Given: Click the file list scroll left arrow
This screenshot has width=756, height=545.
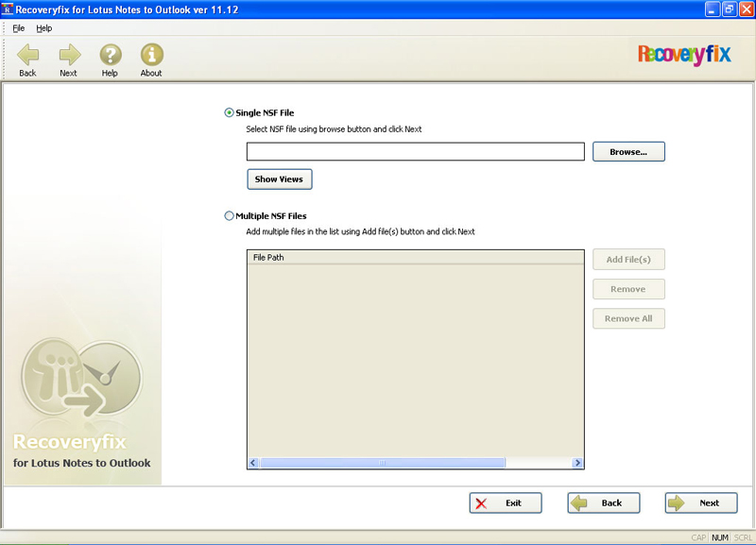Looking at the screenshot, I should tap(253, 463).
